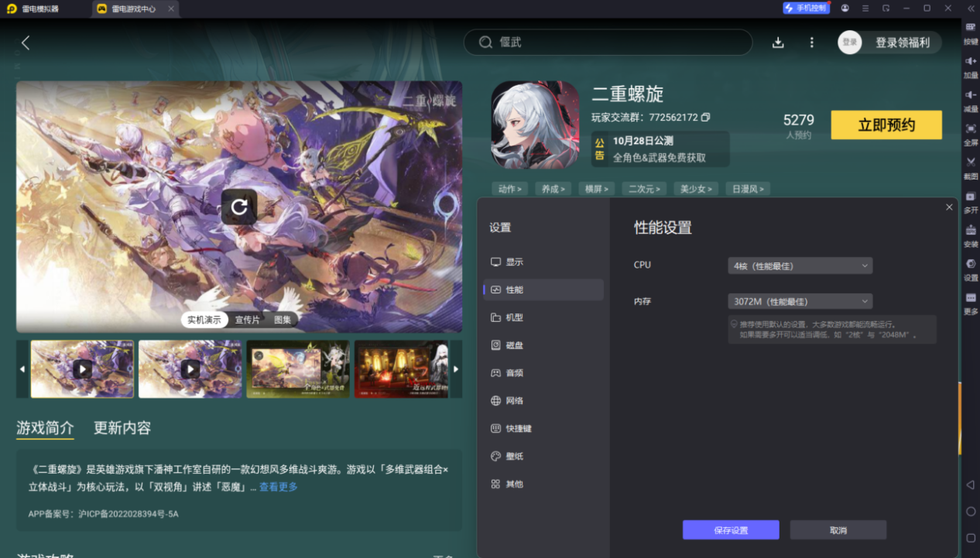Open the hamburger menu in title bar
The image size is (980, 558).
865,9
